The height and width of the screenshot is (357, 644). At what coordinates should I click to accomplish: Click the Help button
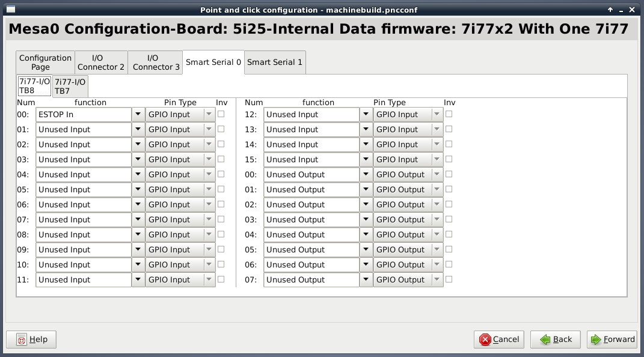point(31,340)
